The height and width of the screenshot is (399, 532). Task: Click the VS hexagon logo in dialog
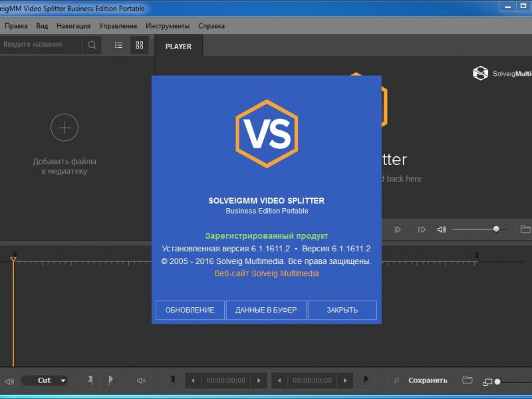pyautogui.click(x=267, y=134)
